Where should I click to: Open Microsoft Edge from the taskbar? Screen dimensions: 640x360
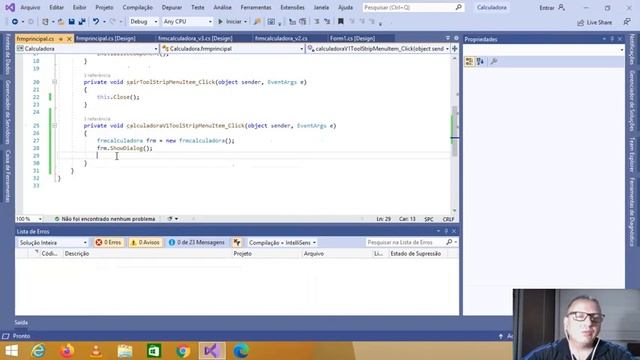241,351
